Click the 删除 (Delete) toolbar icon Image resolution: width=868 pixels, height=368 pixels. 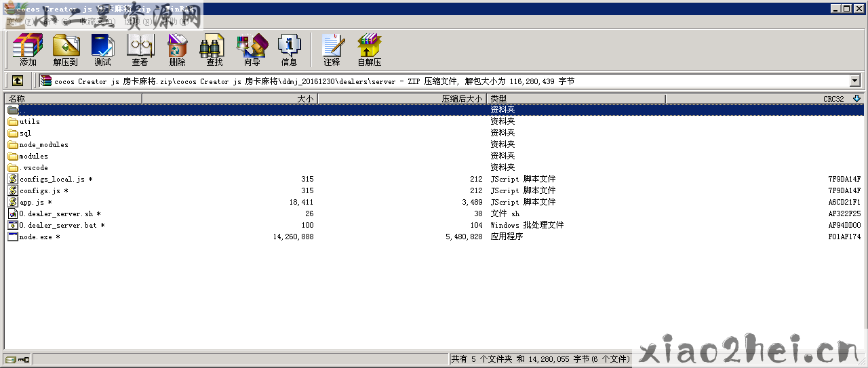177,45
